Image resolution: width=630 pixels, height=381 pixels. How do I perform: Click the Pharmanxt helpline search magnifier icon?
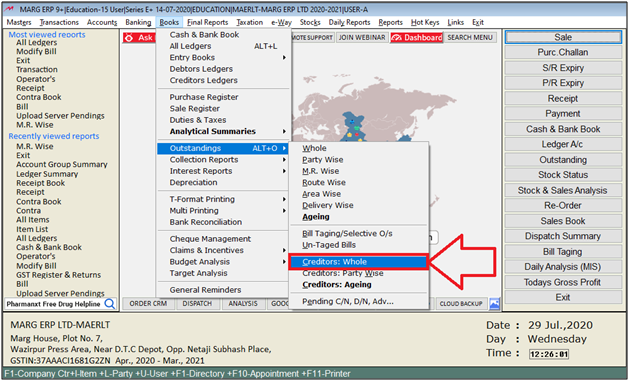[110, 304]
